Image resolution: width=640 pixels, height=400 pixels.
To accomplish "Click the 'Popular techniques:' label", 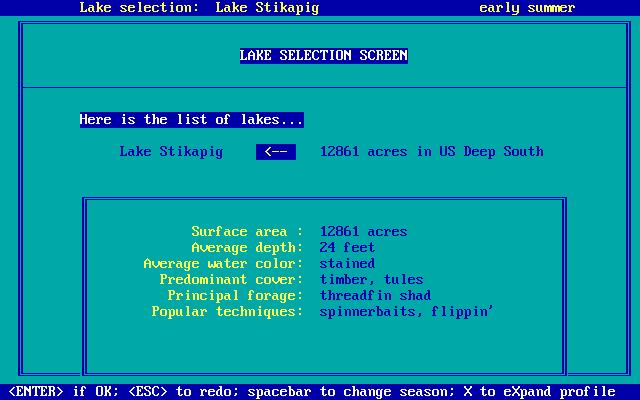I will click(x=227, y=312).
